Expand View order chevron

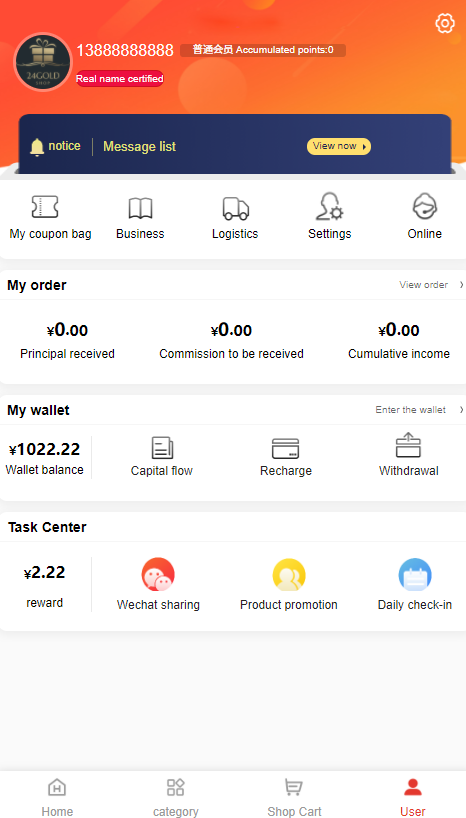tap(461, 285)
